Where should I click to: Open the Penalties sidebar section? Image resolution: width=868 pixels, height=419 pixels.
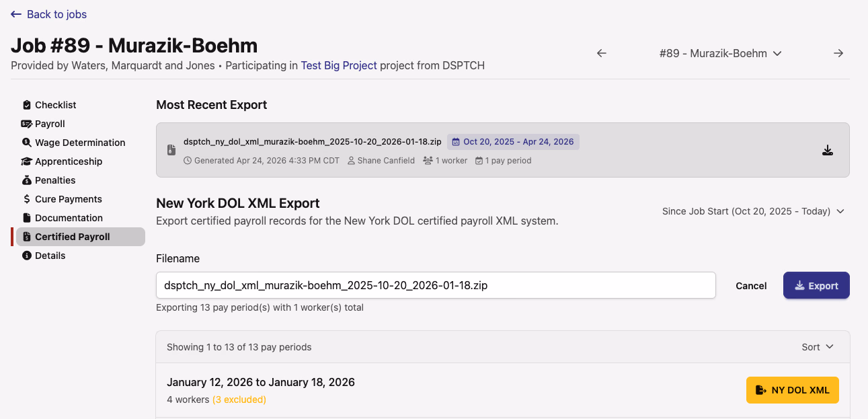tap(81, 180)
